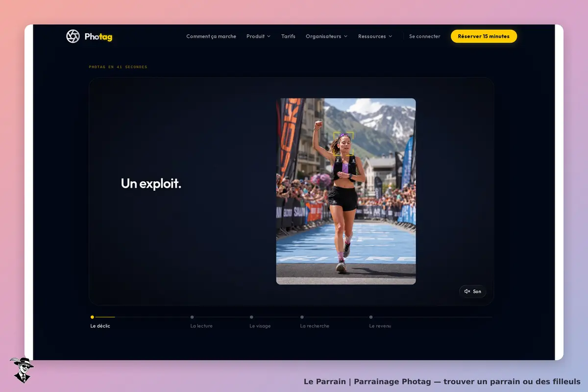Click the Se connecter link
Image resolution: width=588 pixels, height=392 pixels.
point(425,36)
